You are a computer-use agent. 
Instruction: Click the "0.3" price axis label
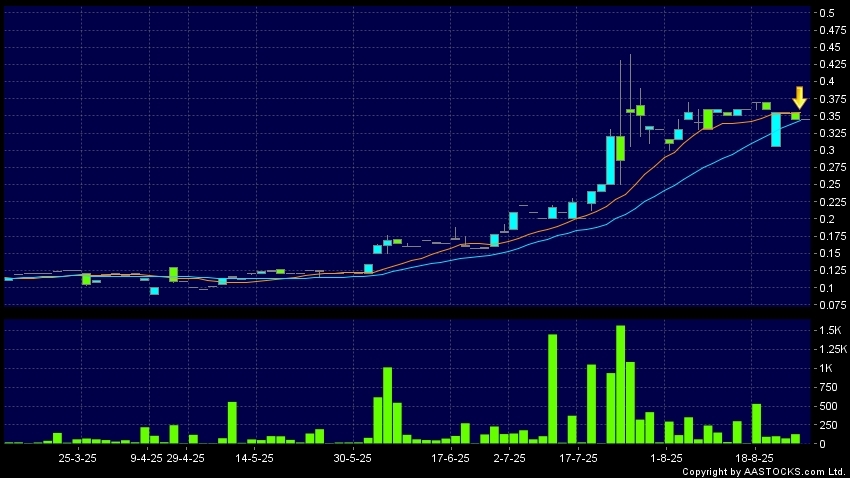point(827,151)
